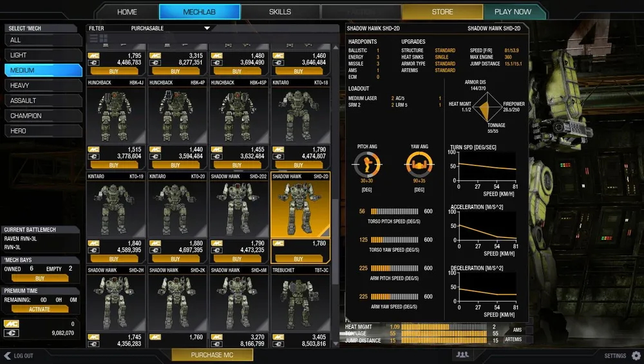
Task: Click C-Bills icon next to 8,277,351
Action: click(x=155, y=63)
